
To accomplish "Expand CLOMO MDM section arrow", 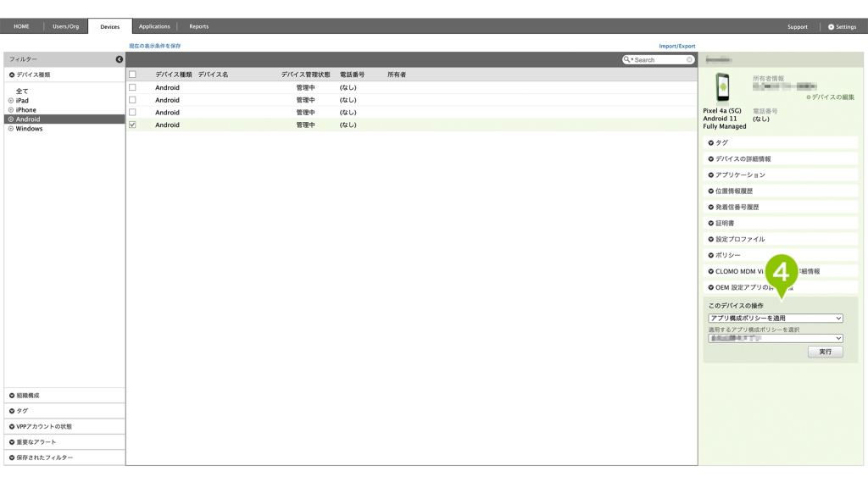I will 711,271.
